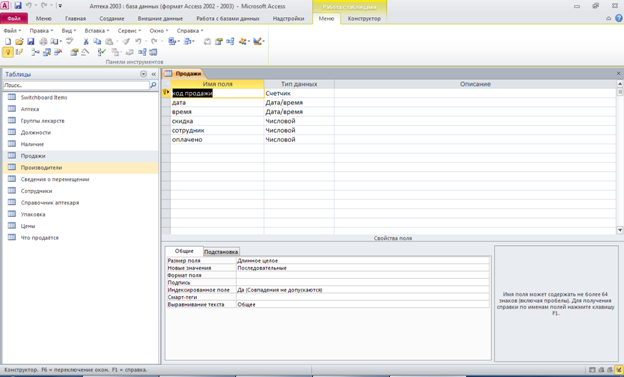Switch to PivotChart view in the status bar
This screenshot has height=377, width=624.
pos(610,370)
